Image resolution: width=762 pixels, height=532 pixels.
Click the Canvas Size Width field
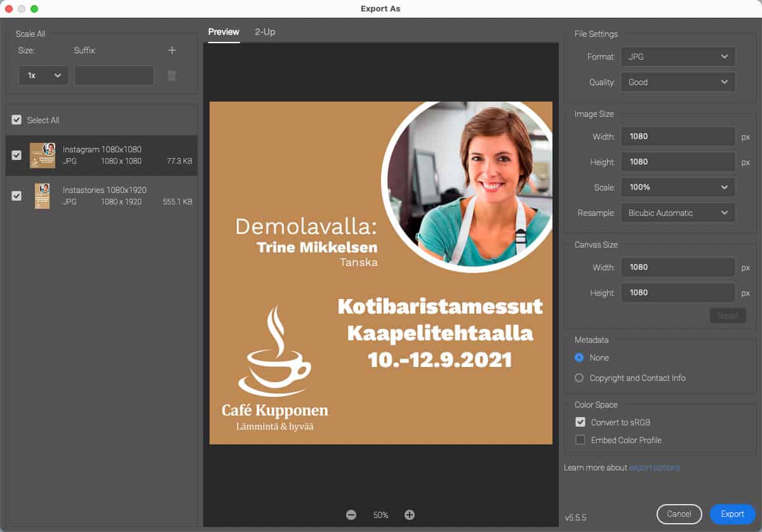point(678,267)
